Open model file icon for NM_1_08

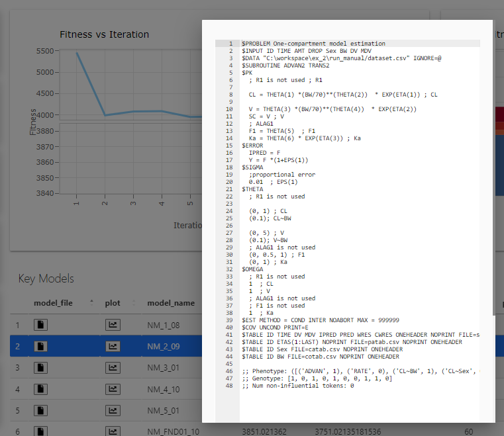pos(40,325)
